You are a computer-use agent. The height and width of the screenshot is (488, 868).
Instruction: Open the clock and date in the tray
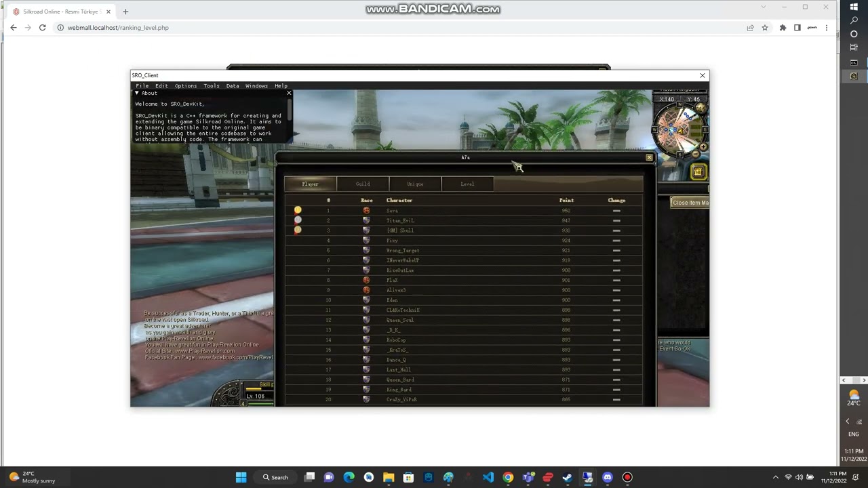point(834,477)
